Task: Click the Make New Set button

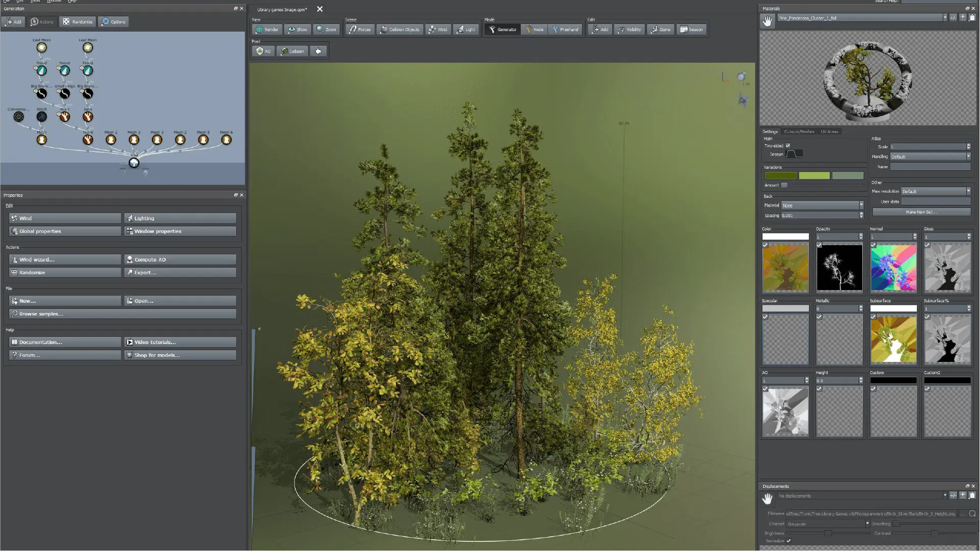Action: click(x=921, y=212)
